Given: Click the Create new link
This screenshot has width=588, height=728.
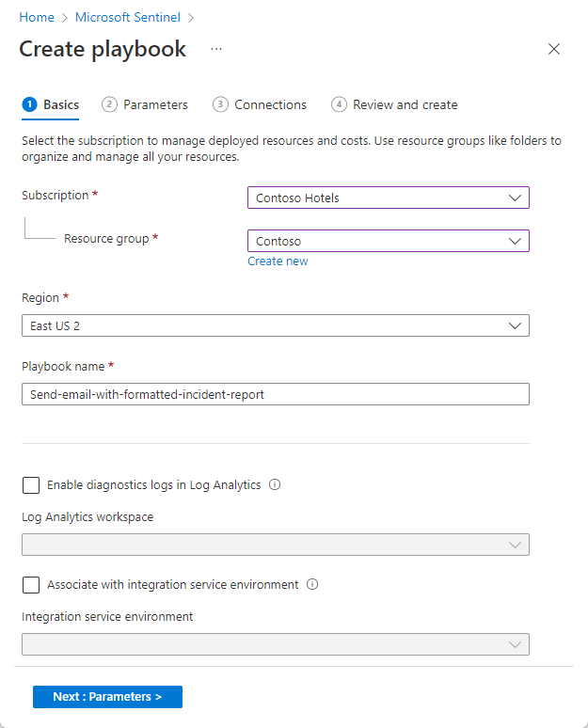Looking at the screenshot, I should (278, 261).
